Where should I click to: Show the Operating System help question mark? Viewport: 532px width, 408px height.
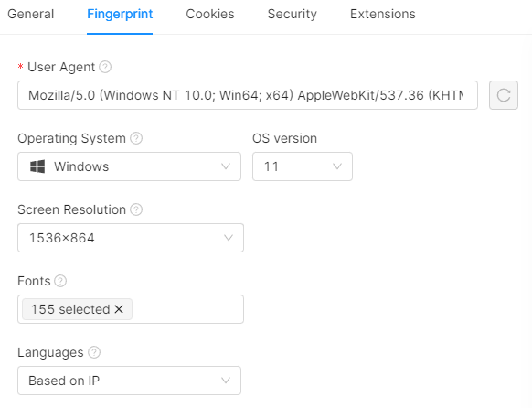point(136,138)
